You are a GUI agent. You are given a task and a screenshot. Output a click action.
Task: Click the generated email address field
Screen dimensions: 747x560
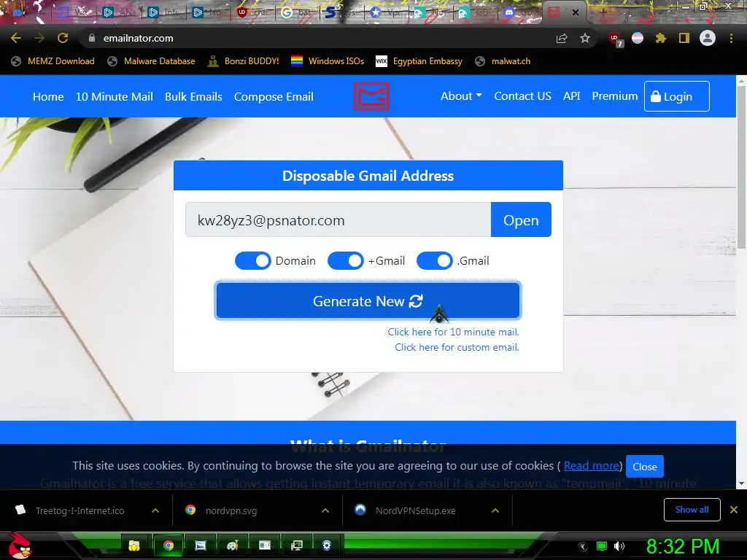click(338, 219)
